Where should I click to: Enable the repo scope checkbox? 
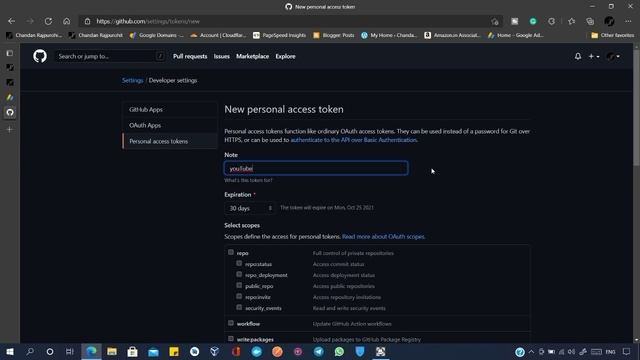pyautogui.click(x=231, y=252)
